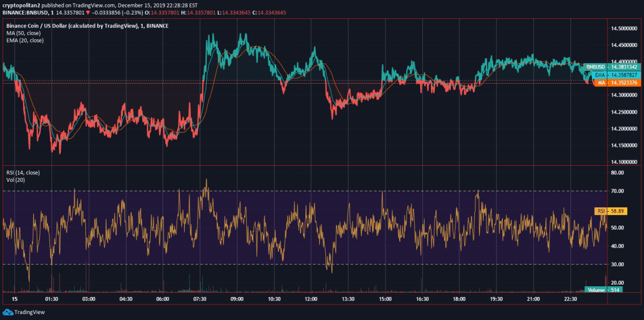Click the 18:00 time axis label

(x=459, y=299)
